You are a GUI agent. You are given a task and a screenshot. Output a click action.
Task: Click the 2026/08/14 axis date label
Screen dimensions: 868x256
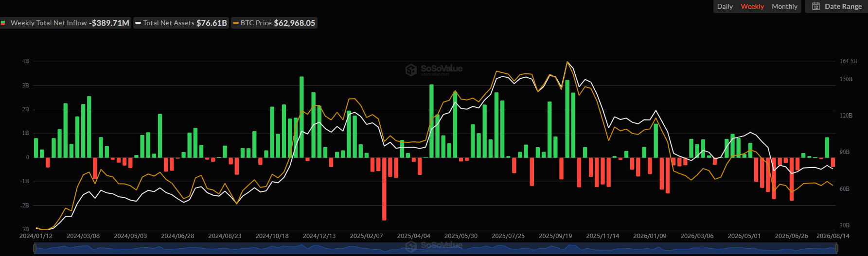coord(833,236)
